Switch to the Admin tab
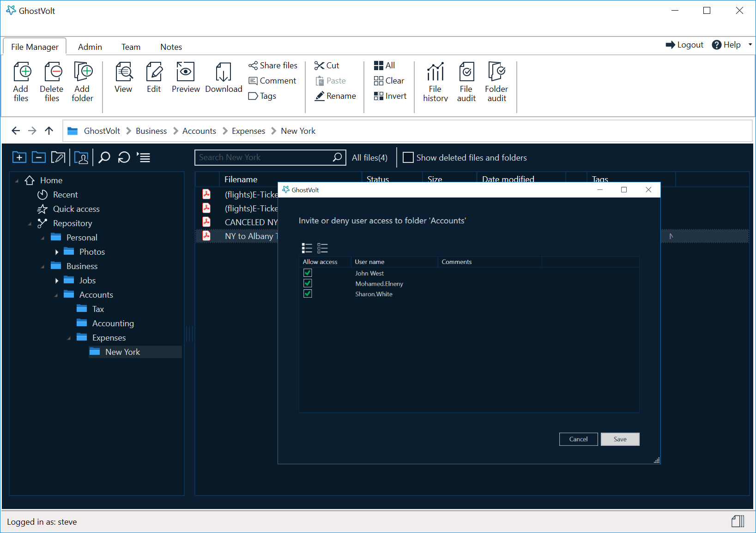 coord(90,47)
